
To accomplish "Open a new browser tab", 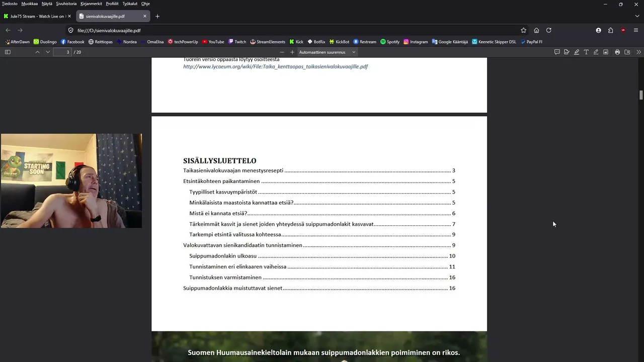I will click(157, 16).
